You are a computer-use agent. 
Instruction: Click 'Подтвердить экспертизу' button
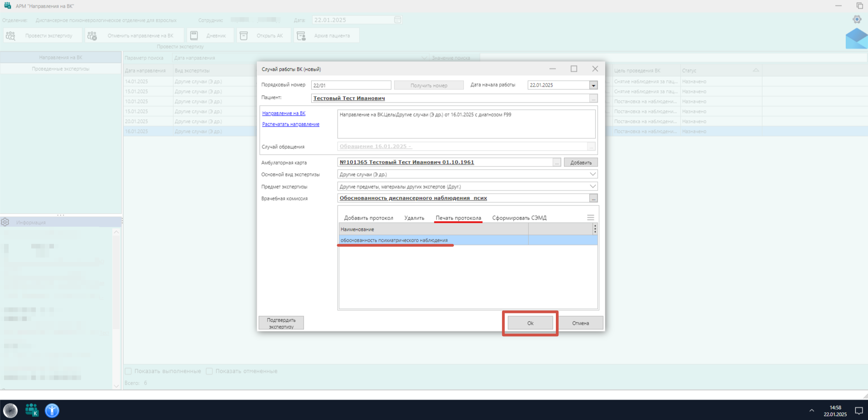coord(281,323)
